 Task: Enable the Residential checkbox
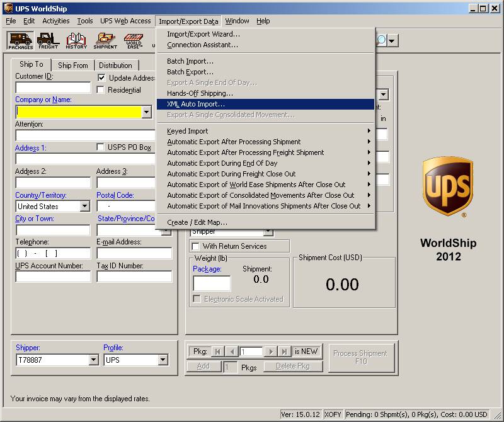(x=101, y=89)
